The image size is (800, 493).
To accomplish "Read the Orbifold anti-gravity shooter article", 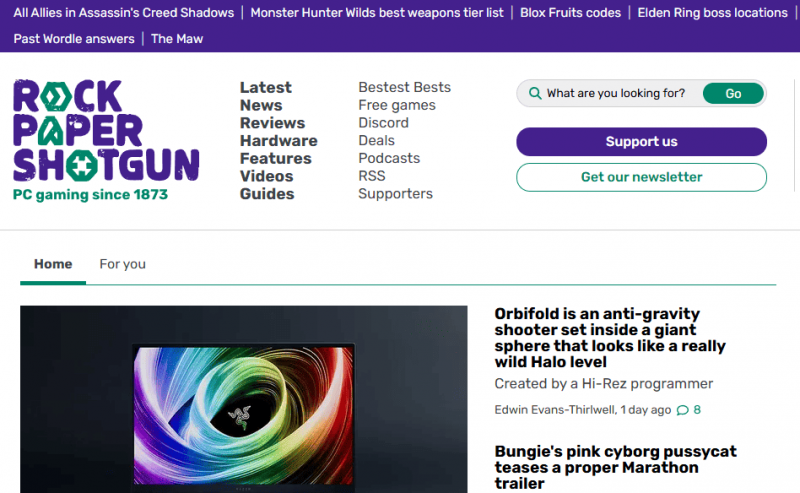I will (x=610, y=330).
